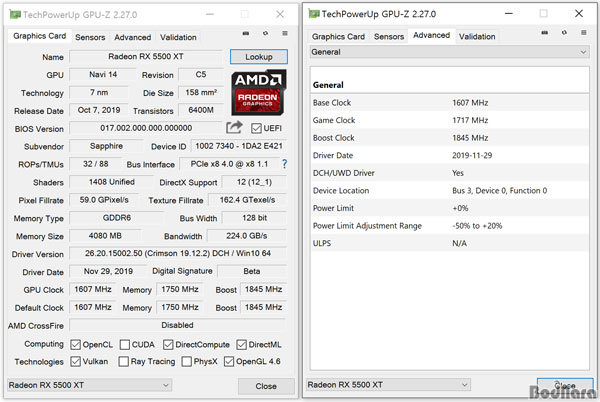Toggle the PhysX checkbox
Viewport: 600px width, 402px height.
point(187,362)
